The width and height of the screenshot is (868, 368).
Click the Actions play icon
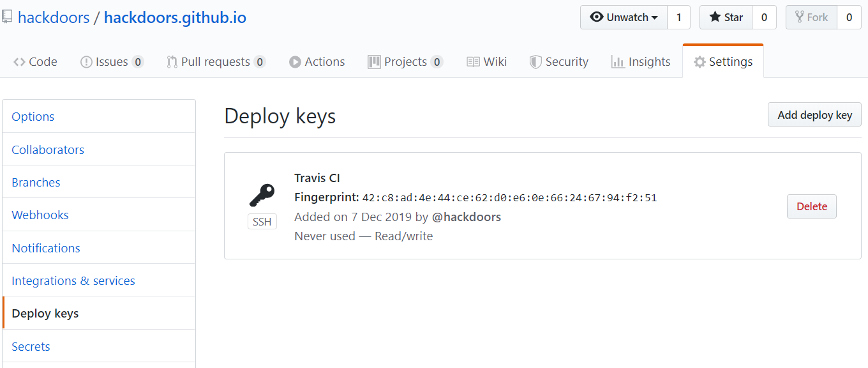295,62
